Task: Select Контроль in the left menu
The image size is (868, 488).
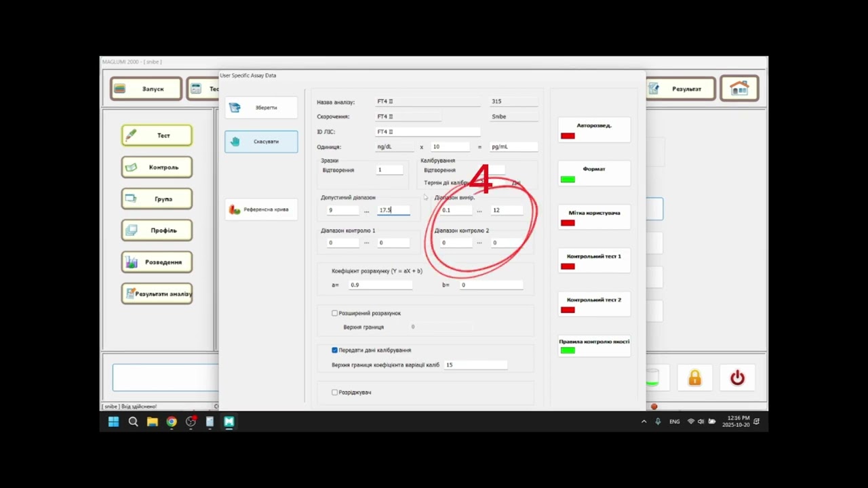Action: click(x=157, y=167)
